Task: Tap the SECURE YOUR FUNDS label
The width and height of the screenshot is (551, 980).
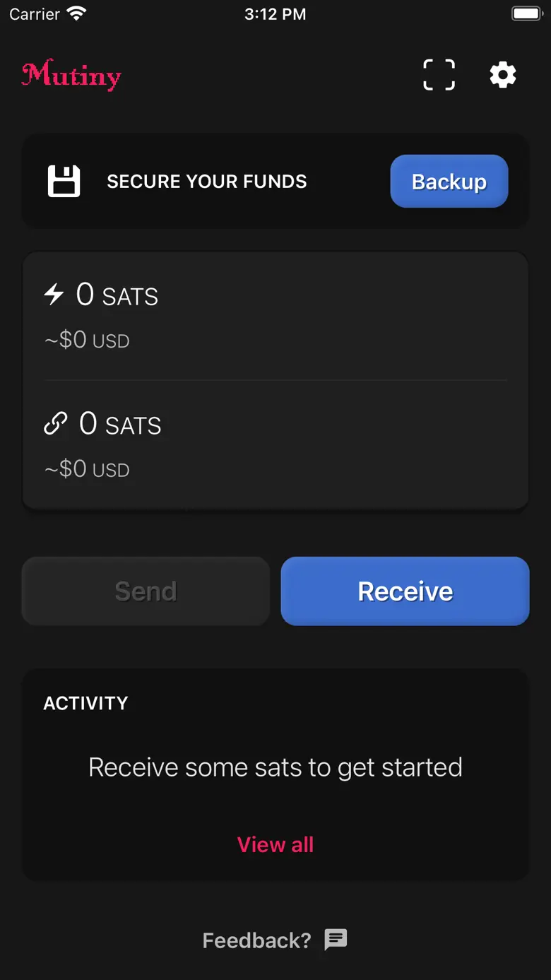Action: 207,182
